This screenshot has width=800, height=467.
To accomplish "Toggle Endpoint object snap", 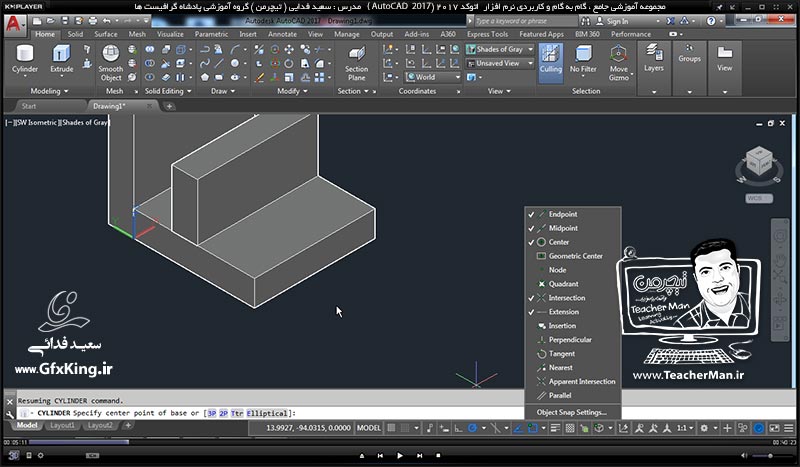I will [572, 214].
